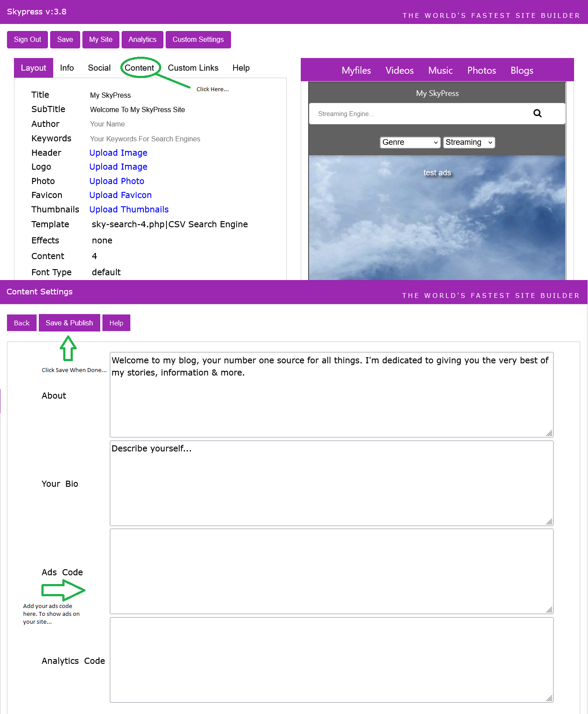Open Videos in preview menu

[400, 71]
